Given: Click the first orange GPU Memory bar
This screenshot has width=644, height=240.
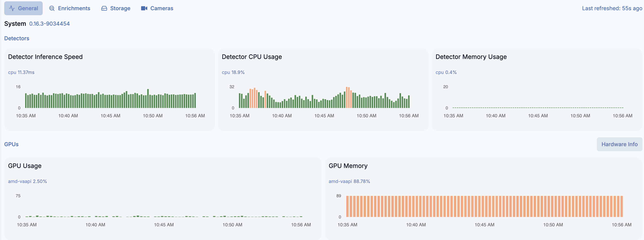Looking at the screenshot, I should [x=347, y=206].
